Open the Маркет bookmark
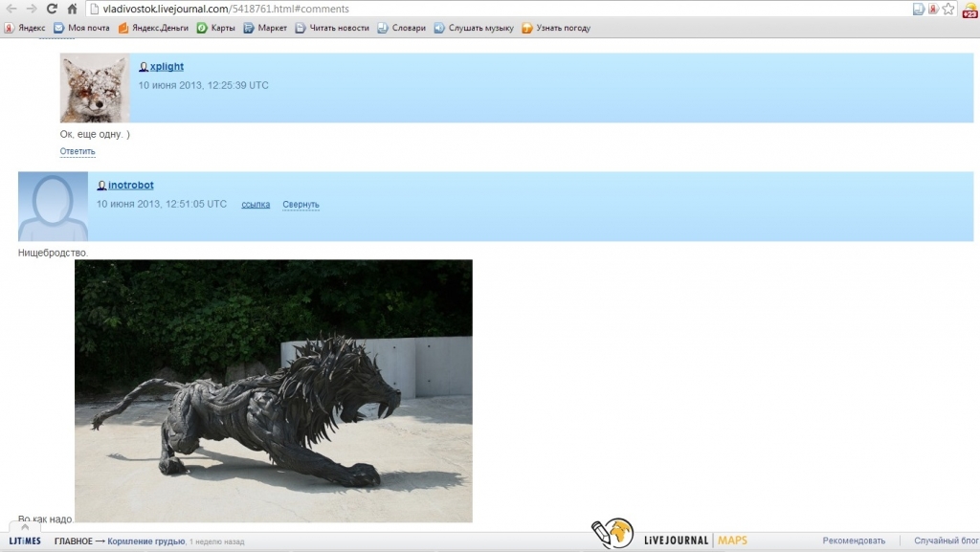This screenshot has height=552, width=980. click(x=265, y=28)
